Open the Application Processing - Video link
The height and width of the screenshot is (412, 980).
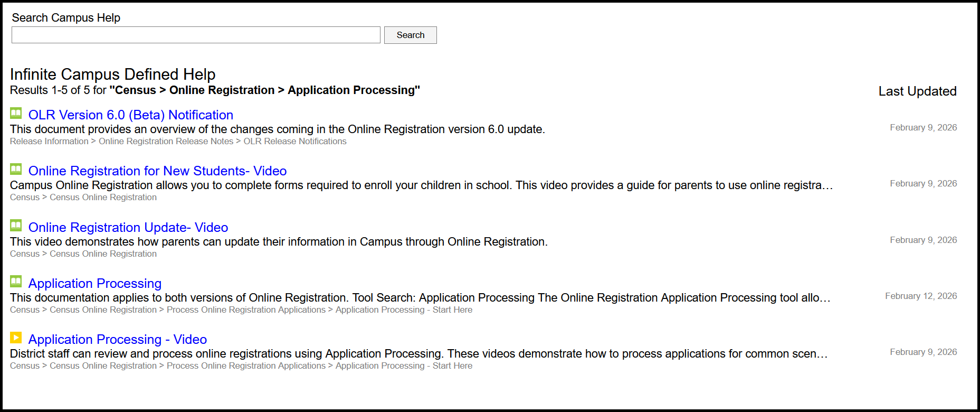pos(118,339)
